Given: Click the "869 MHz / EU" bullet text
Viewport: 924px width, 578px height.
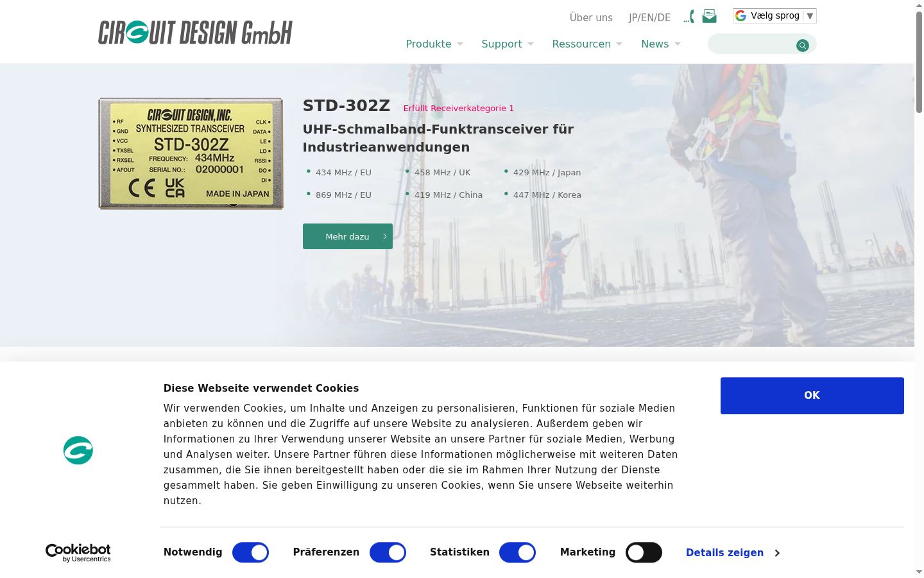Looking at the screenshot, I should coord(343,195).
